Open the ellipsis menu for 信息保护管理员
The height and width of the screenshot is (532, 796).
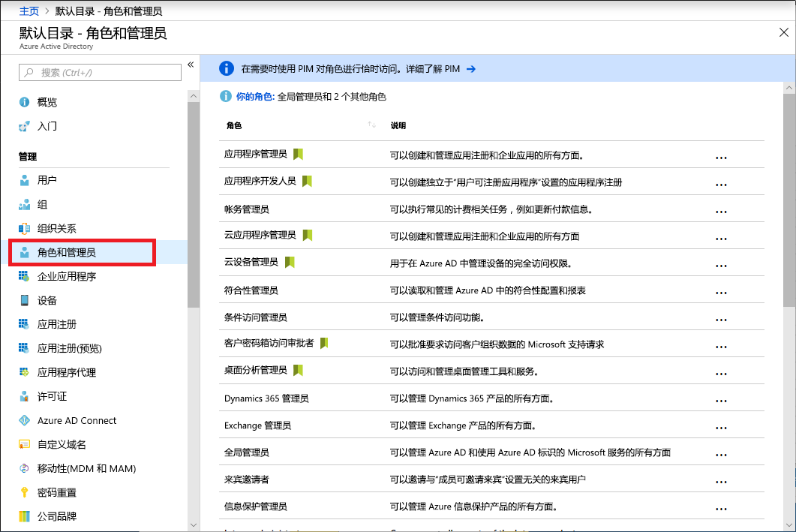(x=721, y=509)
